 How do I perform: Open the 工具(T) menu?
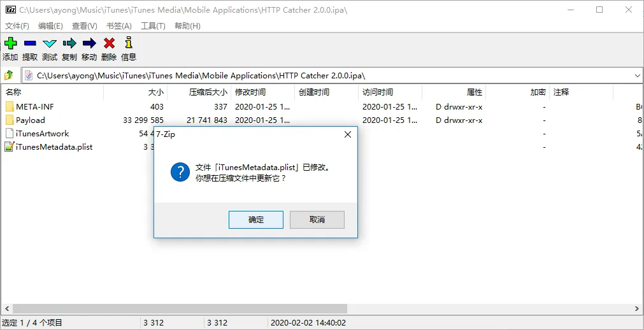coord(153,26)
